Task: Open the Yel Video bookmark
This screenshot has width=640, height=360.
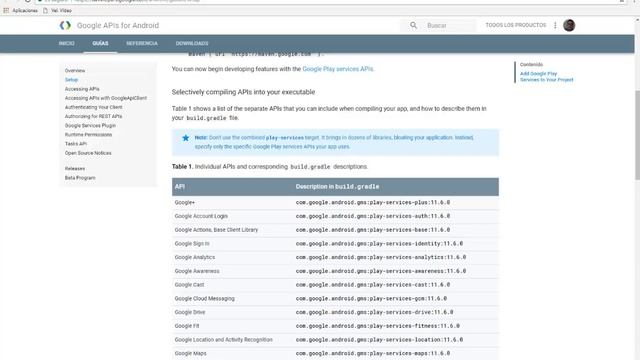Action: coord(57,11)
